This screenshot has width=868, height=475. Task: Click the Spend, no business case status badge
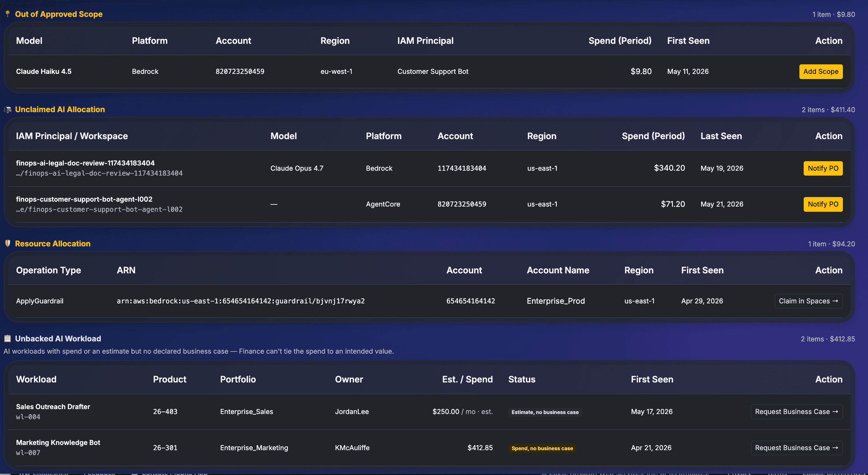(x=542, y=448)
